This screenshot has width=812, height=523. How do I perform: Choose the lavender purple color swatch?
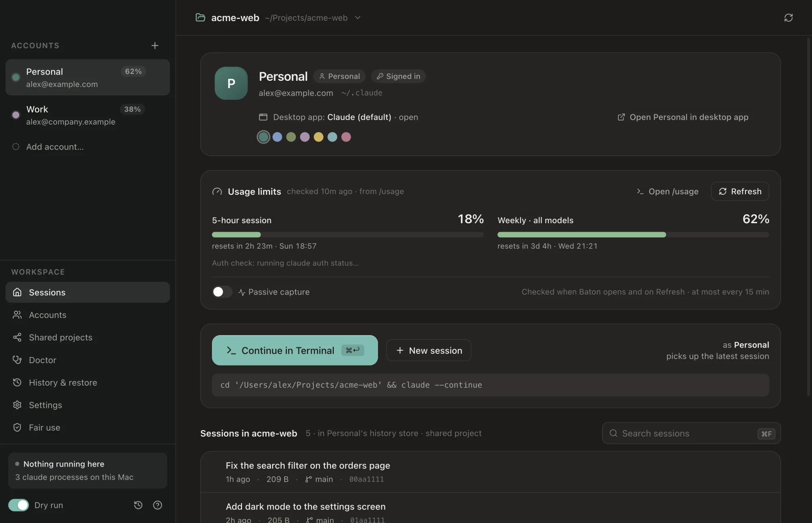(305, 137)
